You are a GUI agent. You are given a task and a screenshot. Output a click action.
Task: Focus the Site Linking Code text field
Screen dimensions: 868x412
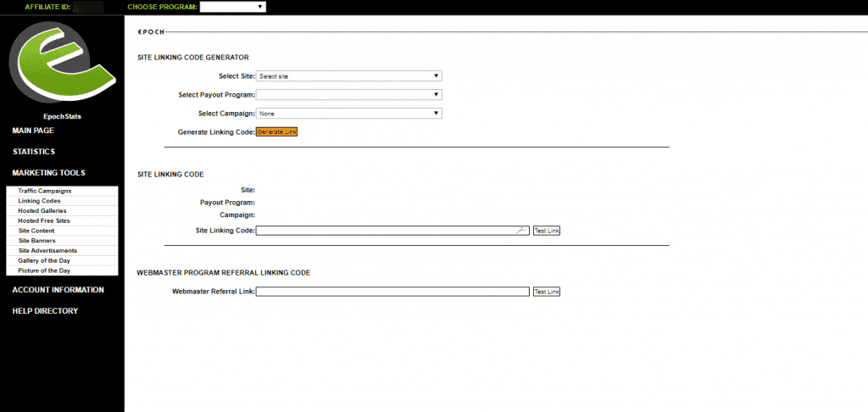[390, 231]
